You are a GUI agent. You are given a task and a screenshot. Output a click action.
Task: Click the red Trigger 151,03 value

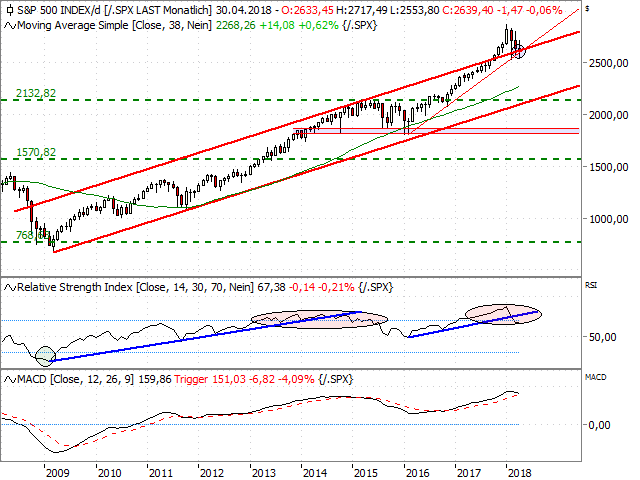(210, 379)
